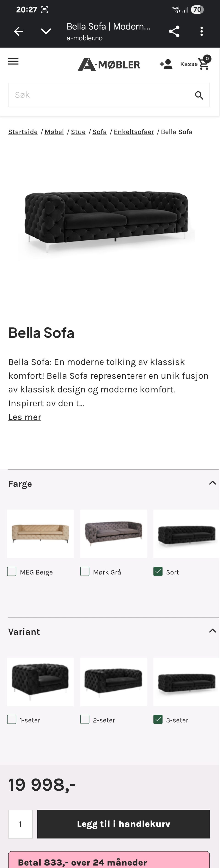Tap the browser back arrow
220x868 pixels.
[19, 31]
